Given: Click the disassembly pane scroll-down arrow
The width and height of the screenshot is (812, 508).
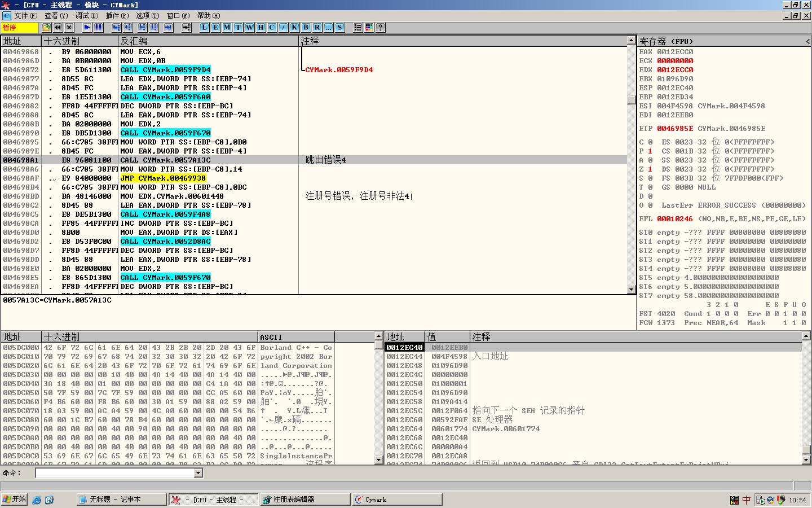Looking at the screenshot, I should coord(632,290).
